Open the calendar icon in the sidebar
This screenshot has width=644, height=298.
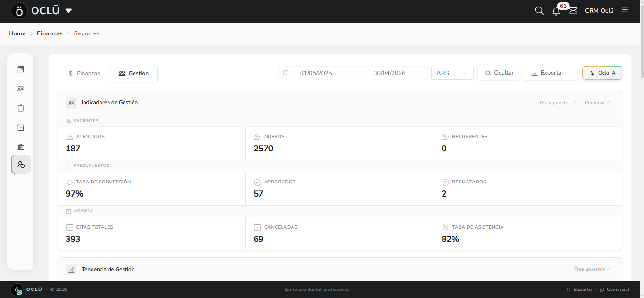(21, 69)
